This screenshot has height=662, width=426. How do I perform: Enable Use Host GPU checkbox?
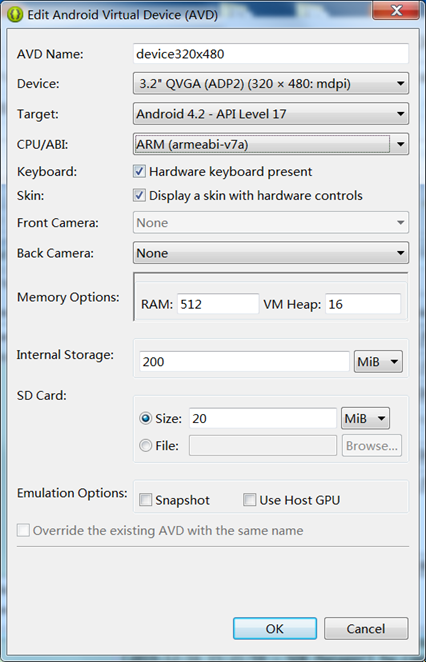click(x=250, y=500)
